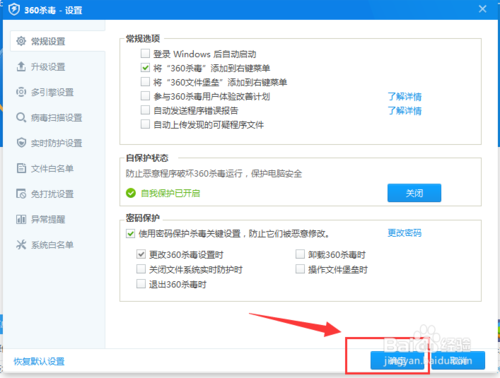This screenshot has height=378, width=500.
Task: Click the green 自我保护已开启 check icon
Action: 131,193
